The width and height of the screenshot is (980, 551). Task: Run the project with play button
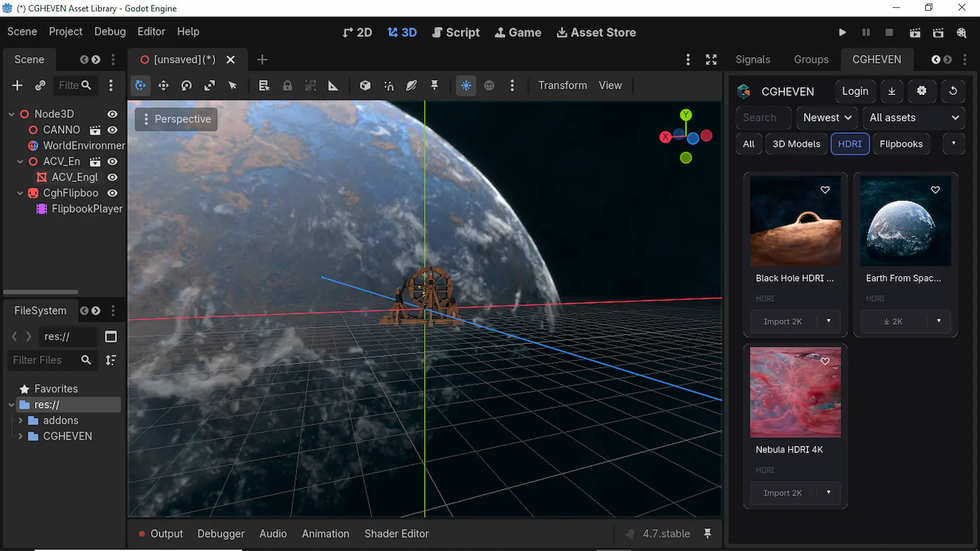click(842, 33)
